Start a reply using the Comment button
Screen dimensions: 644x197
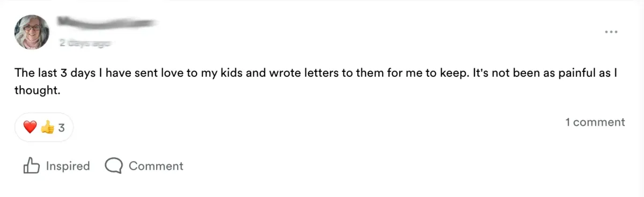pos(144,166)
